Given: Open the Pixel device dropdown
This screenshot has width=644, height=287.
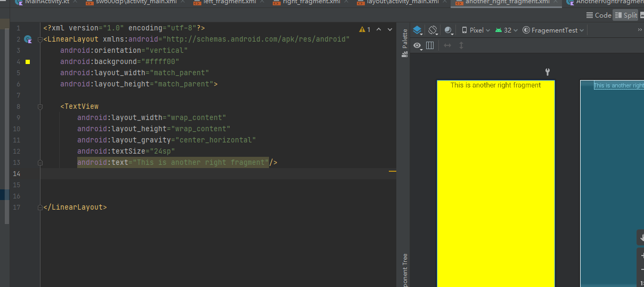Looking at the screenshot, I should pos(476,30).
